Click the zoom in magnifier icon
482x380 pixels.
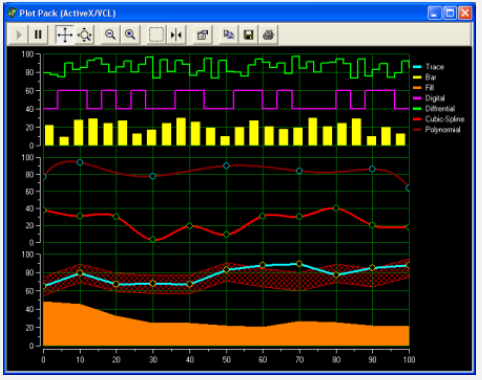[130, 35]
